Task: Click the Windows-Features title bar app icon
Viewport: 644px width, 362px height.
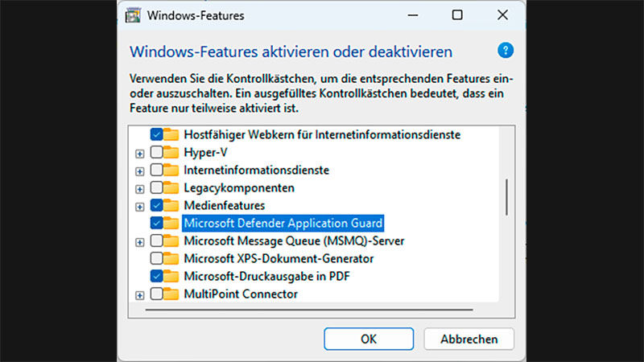Action: (x=133, y=15)
